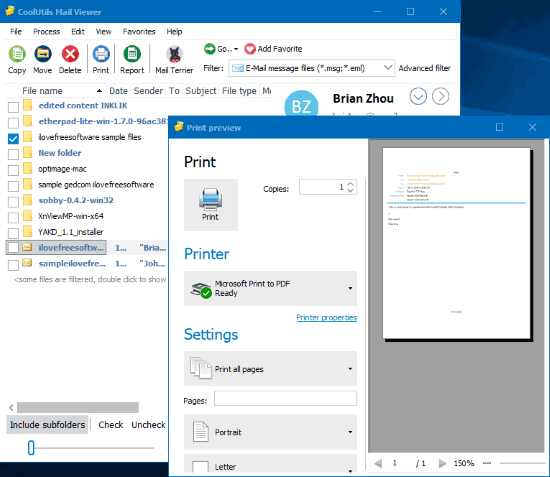550x477 pixels.
Task: Click the envelope icon of ilovefreesoftw... message
Action: pyautogui.click(x=27, y=247)
